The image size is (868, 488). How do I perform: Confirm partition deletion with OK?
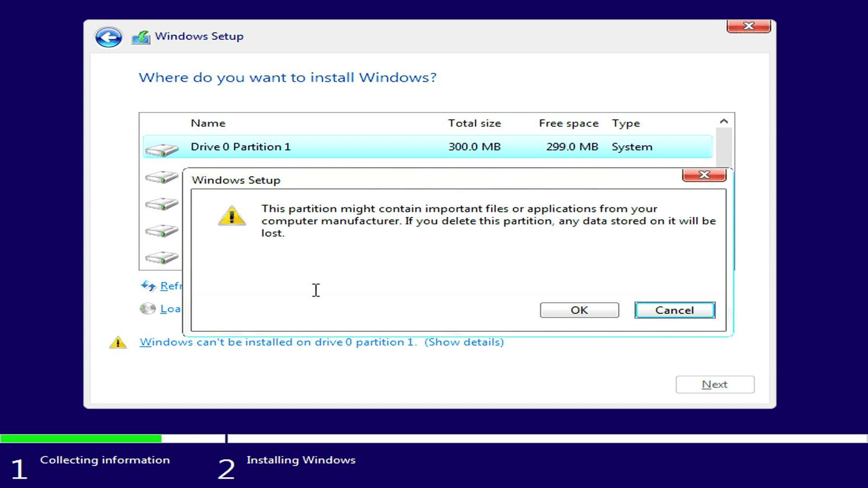(579, 310)
